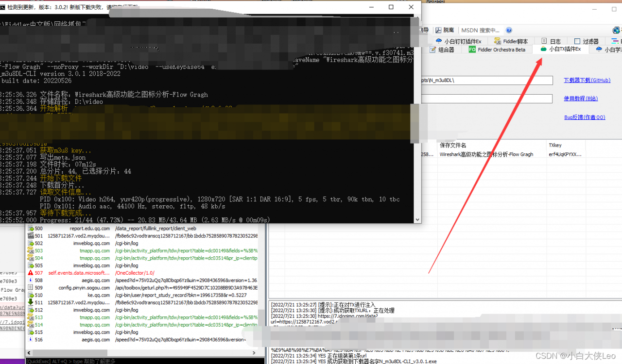Image resolution: width=622 pixels, height=364 pixels.
Task: Click the Bug反馈(作者QQ) link
Action: click(585, 117)
